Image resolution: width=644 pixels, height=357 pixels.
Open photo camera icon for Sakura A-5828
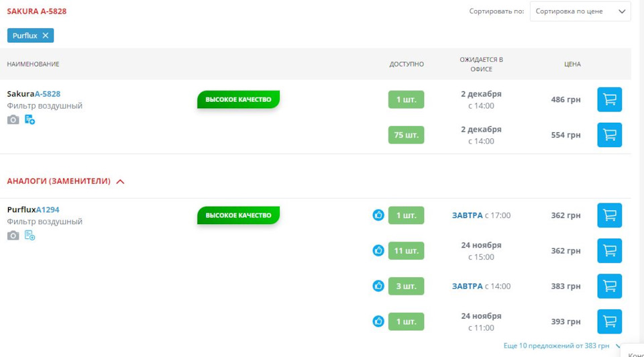[x=13, y=119]
